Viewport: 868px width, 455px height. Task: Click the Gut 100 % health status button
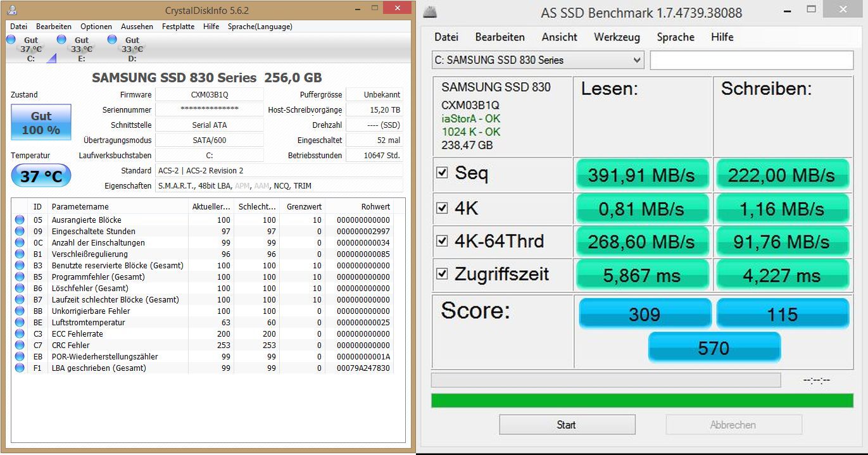tap(41, 123)
